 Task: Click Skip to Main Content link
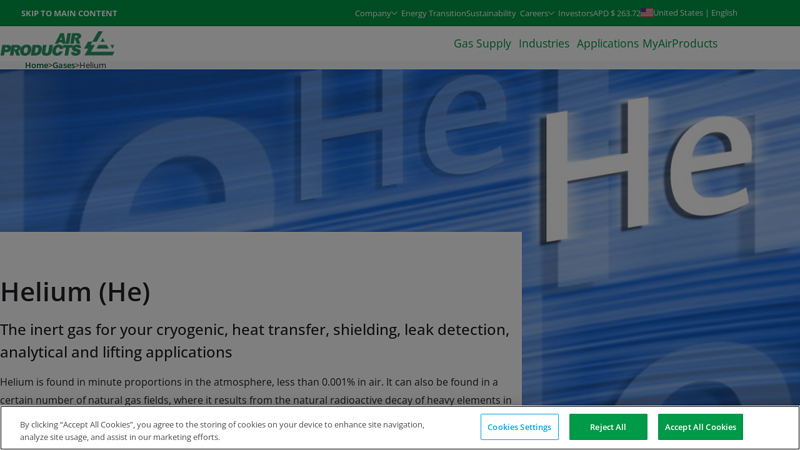click(x=69, y=13)
